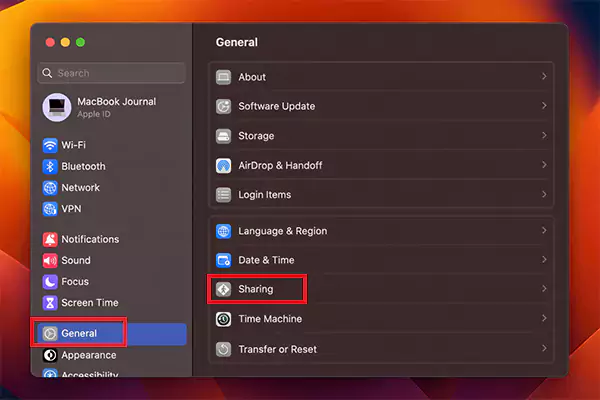Viewport: 600px width, 400px height.
Task: Select the Sound speaker icon
Action: point(50,260)
